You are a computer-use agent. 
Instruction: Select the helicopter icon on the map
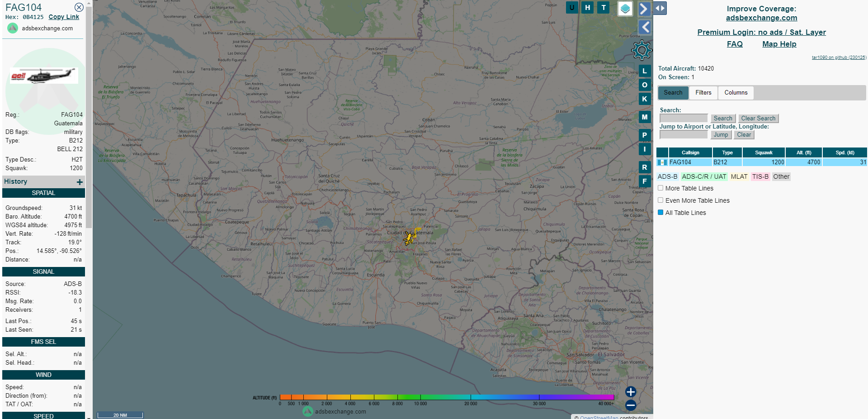pyautogui.click(x=410, y=238)
